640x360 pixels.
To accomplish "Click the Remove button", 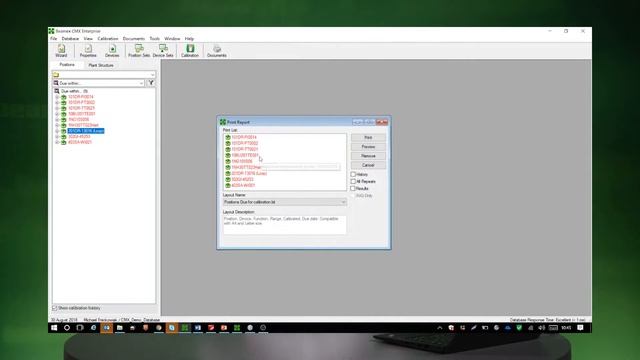I will [x=368, y=156].
